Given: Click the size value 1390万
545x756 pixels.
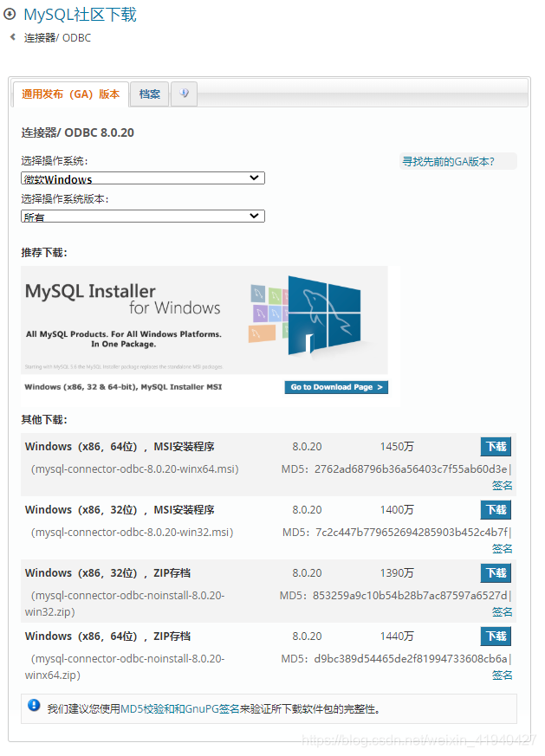Looking at the screenshot, I should point(397,572).
